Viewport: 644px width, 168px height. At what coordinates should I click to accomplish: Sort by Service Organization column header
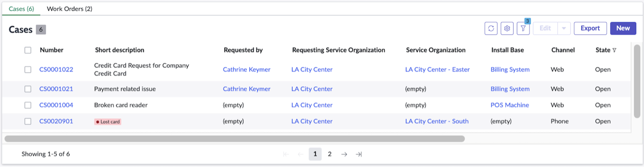[436, 50]
